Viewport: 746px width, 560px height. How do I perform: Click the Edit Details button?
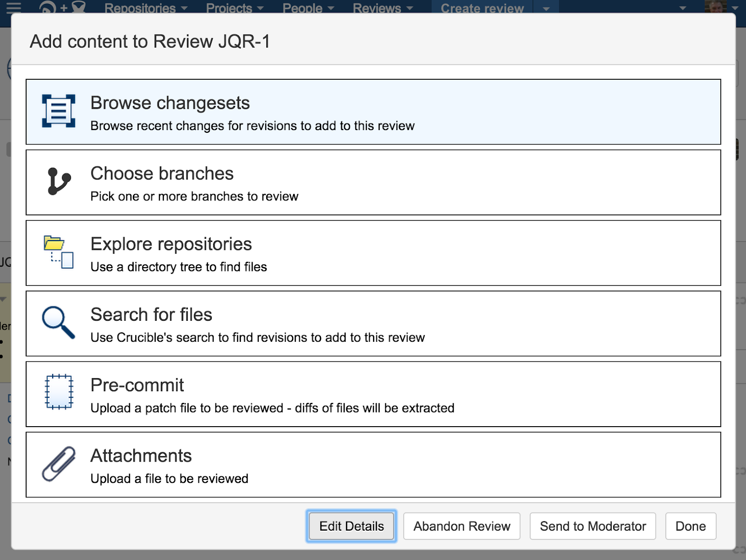pos(352,526)
